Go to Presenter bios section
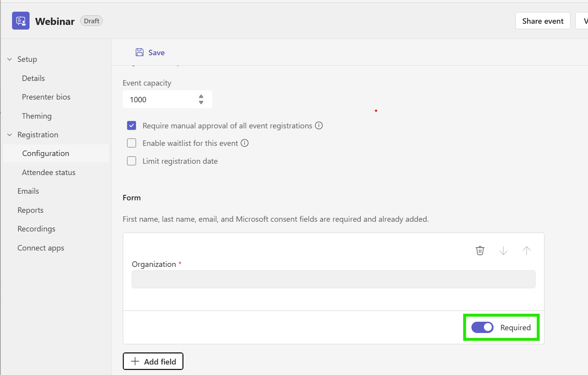Screen dimensions: 588x375 pos(46,97)
